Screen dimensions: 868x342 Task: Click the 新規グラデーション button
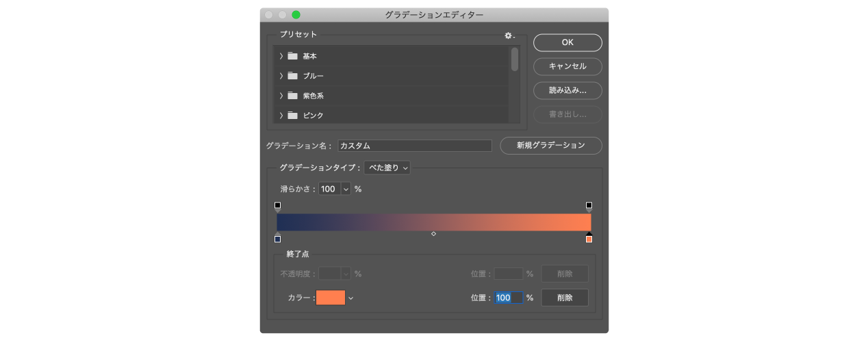pyautogui.click(x=551, y=146)
